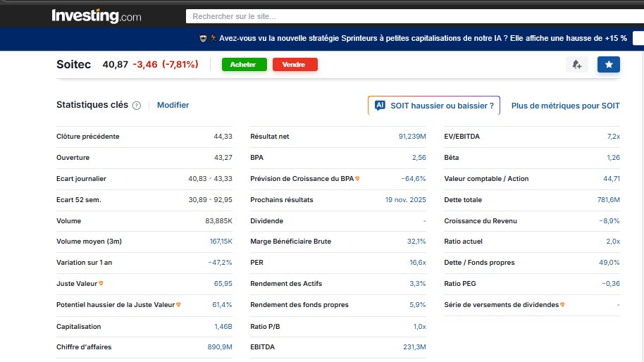Click Ecart journalier range 40,83 - 43,33
The width and height of the screenshot is (644, 362).
pyautogui.click(x=210, y=179)
